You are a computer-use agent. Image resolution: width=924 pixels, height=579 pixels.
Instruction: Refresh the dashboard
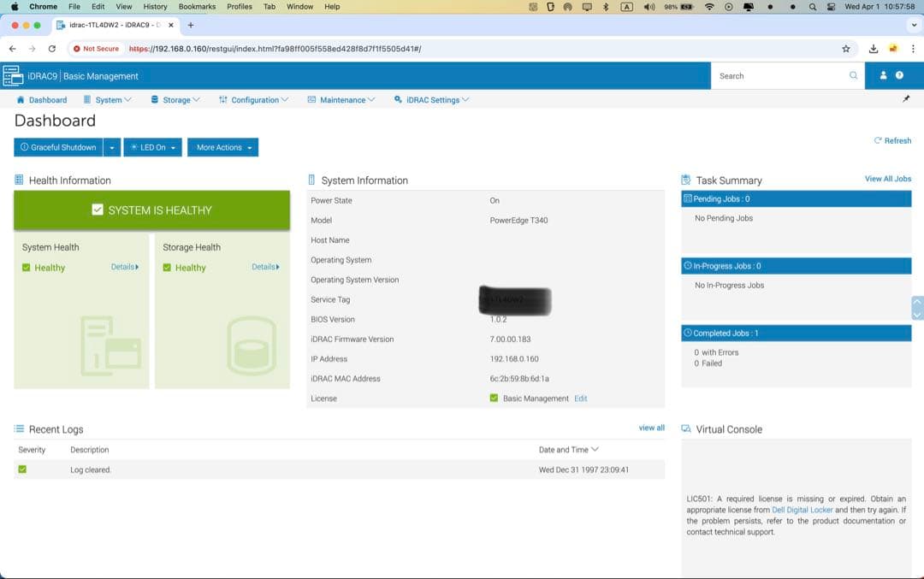(892, 140)
